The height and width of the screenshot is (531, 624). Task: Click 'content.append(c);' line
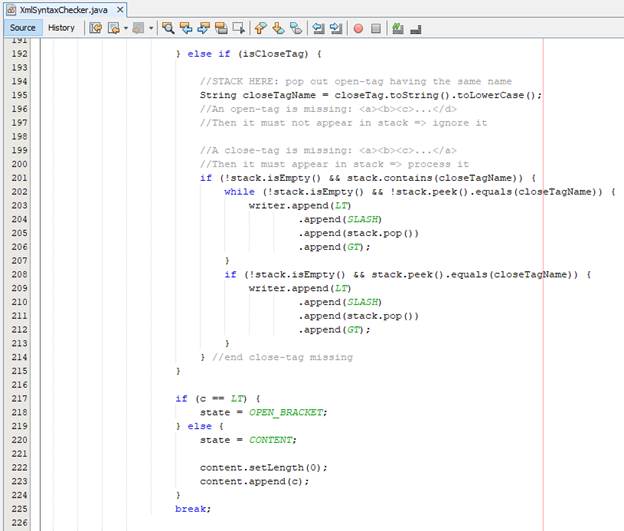pyautogui.click(x=254, y=482)
